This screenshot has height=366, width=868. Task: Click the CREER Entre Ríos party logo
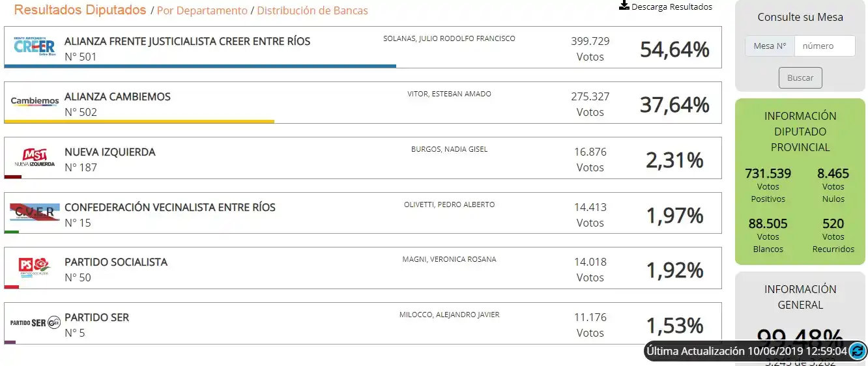[35, 47]
